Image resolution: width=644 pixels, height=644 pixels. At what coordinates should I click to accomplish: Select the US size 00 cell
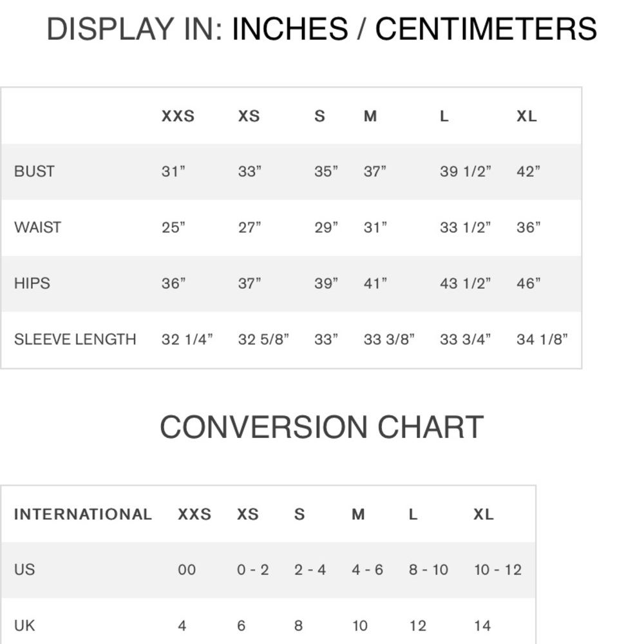tap(187, 570)
